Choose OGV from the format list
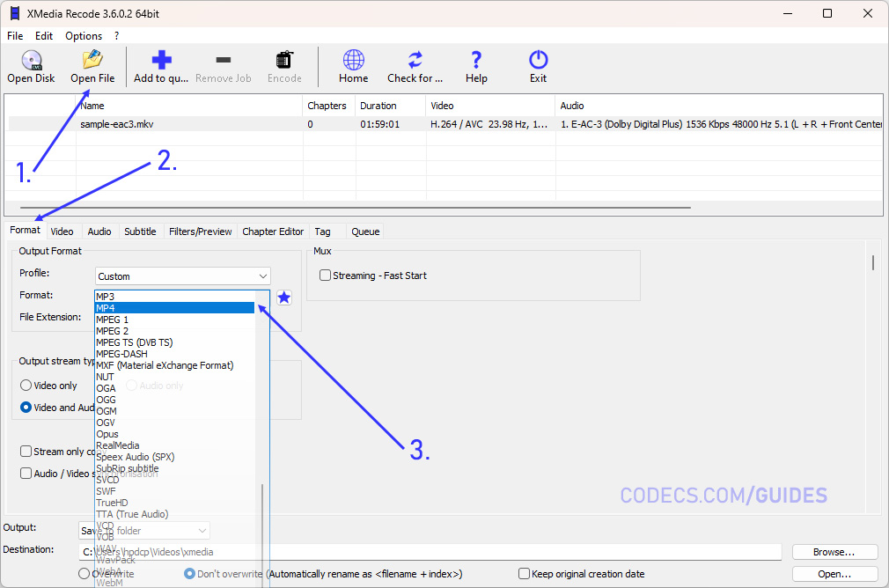Viewport: 889px width, 588px height. [174, 423]
